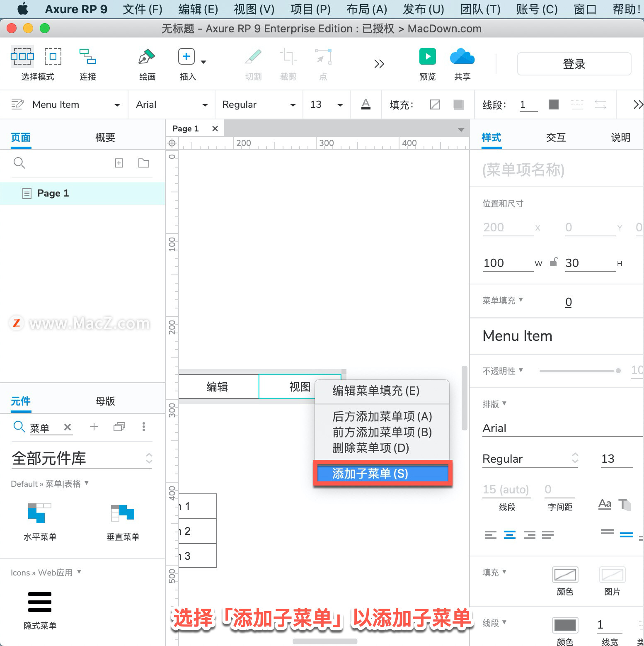Click the page search magnifier icon
This screenshot has width=644, height=646.
19,163
